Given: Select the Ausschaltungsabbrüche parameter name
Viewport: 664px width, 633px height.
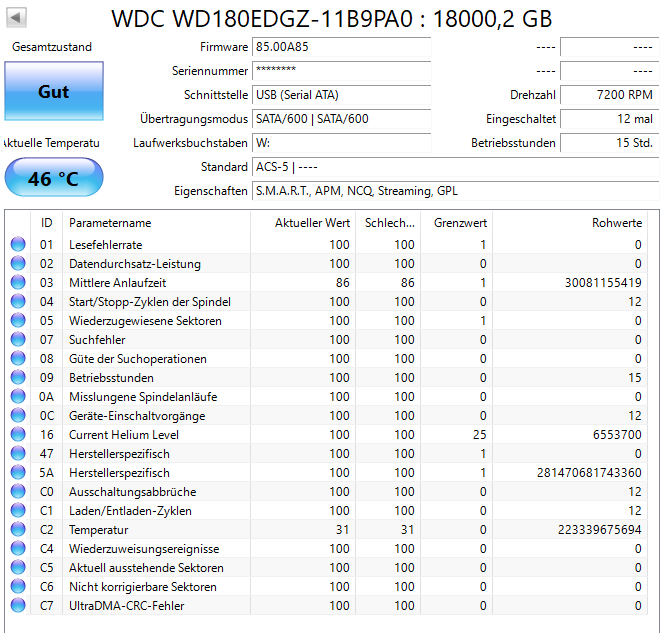Looking at the screenshot, I should 133,492.
